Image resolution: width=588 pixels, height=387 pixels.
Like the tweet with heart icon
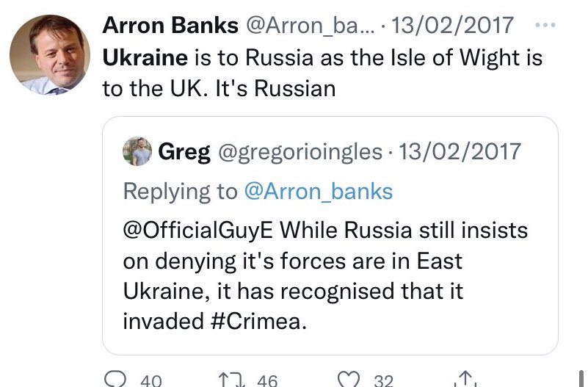[349, 379]
